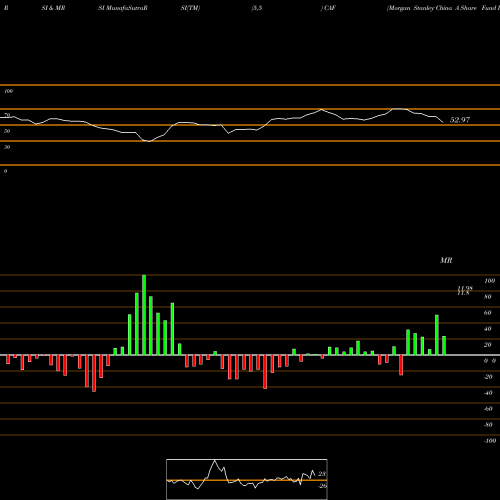Click the '23' label in mini chart
Viewport: 500px width, 500px height.
[322, 474]
